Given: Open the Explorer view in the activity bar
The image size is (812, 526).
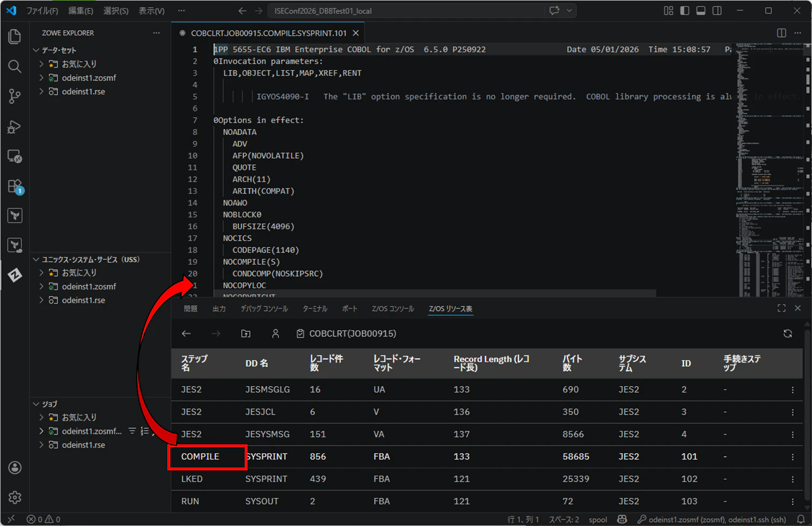Looking at the screenshot, I should [14, 36].
